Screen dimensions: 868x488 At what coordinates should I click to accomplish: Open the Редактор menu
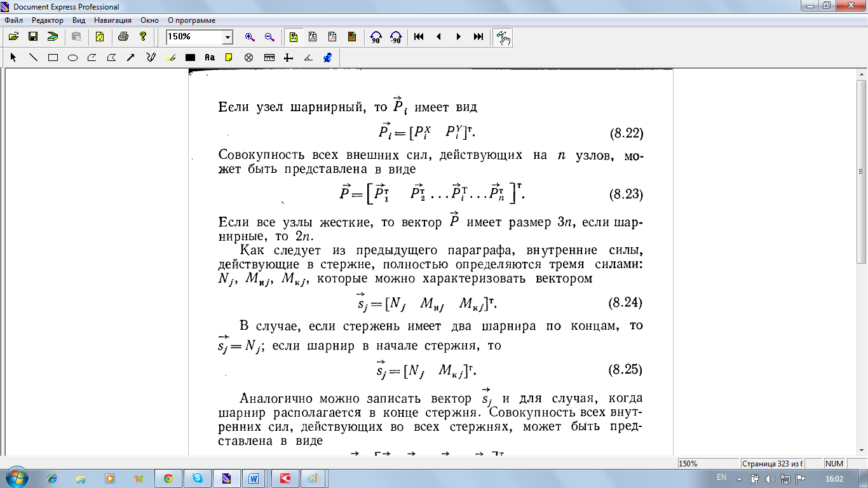[48, 20]
